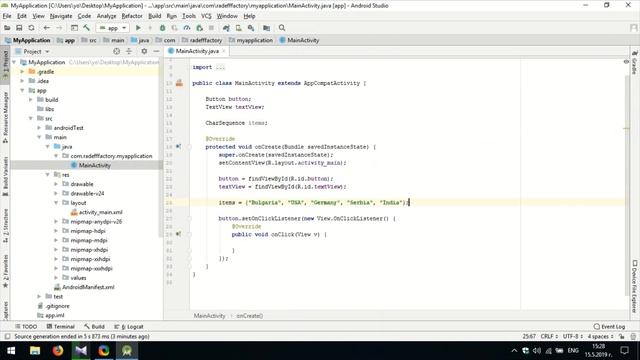Open the 4 spaces indent dropdown
Screen dimensions: 640x360
tap(600, 336)
